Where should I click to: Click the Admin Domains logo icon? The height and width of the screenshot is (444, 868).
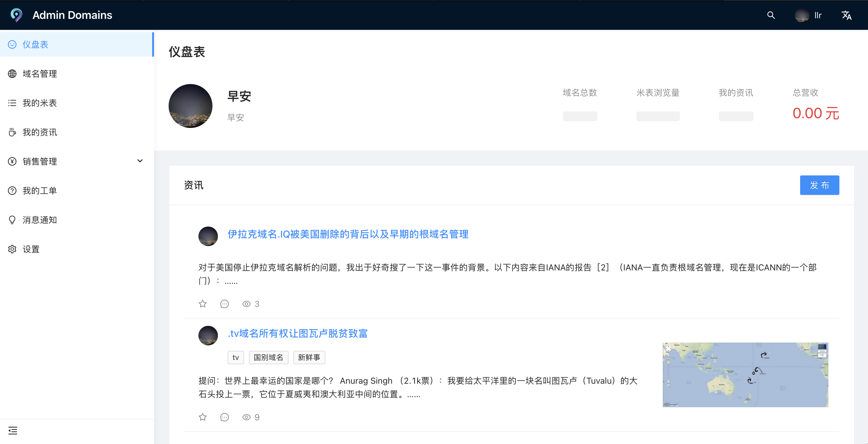pos(16,15)
